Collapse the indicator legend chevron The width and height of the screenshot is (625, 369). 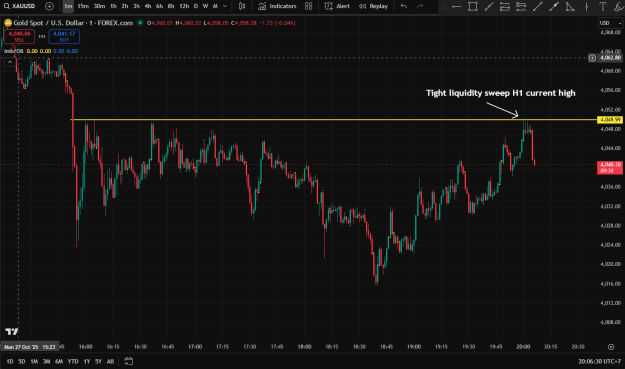tap(10, 62)
